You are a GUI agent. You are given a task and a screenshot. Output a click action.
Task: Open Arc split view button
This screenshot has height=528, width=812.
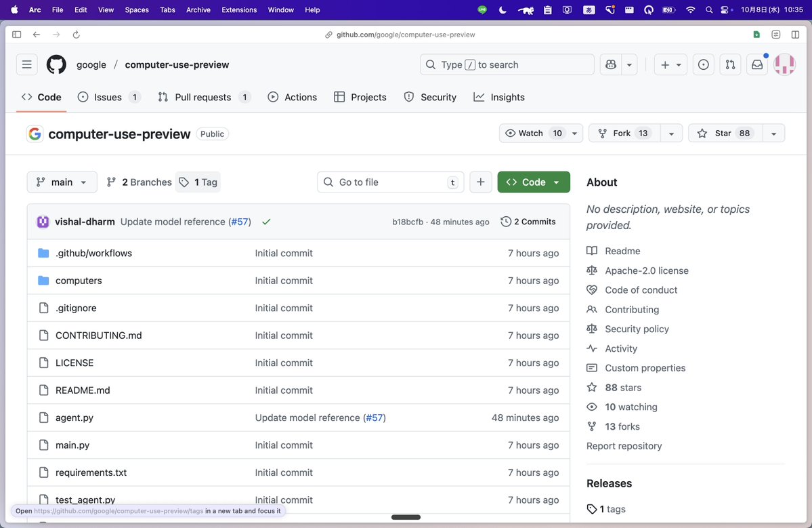795,35
